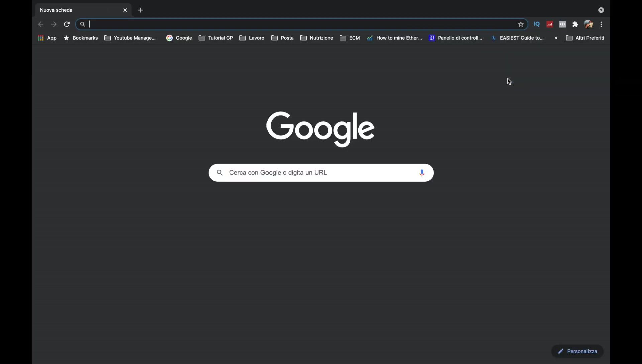
Task: Open the IQ extension icon
Action: tap(537, 24)
